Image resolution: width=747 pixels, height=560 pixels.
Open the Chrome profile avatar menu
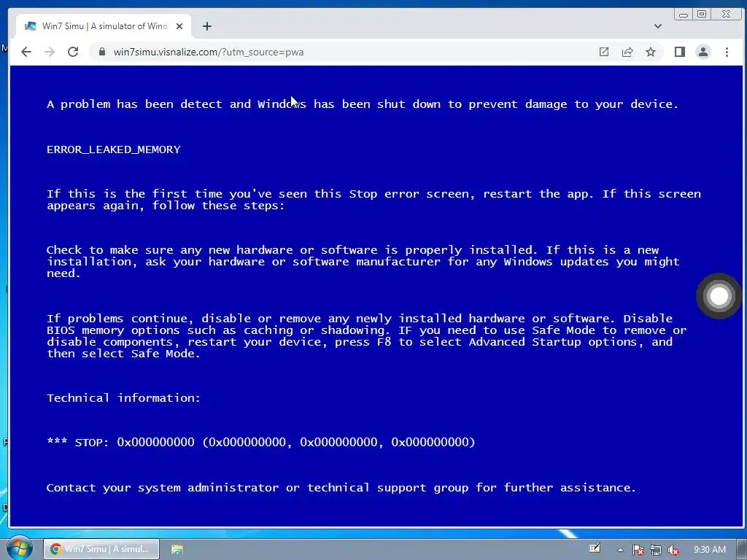[703, 52]
